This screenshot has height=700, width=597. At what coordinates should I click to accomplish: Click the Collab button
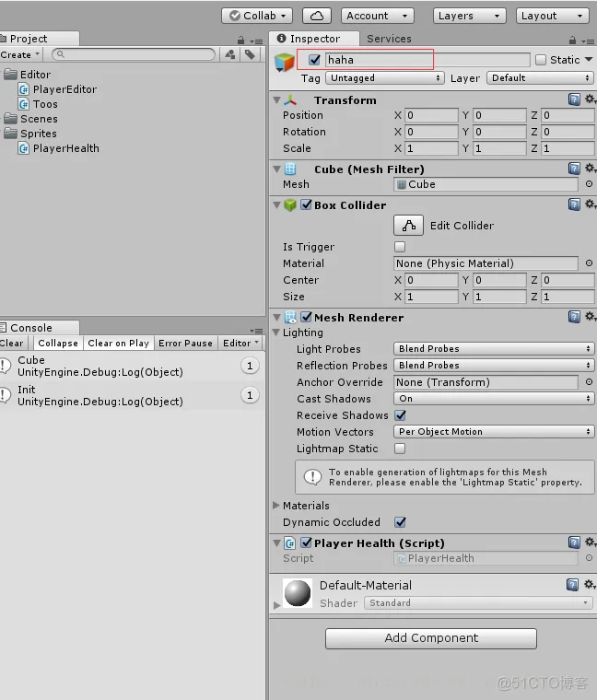257,16
